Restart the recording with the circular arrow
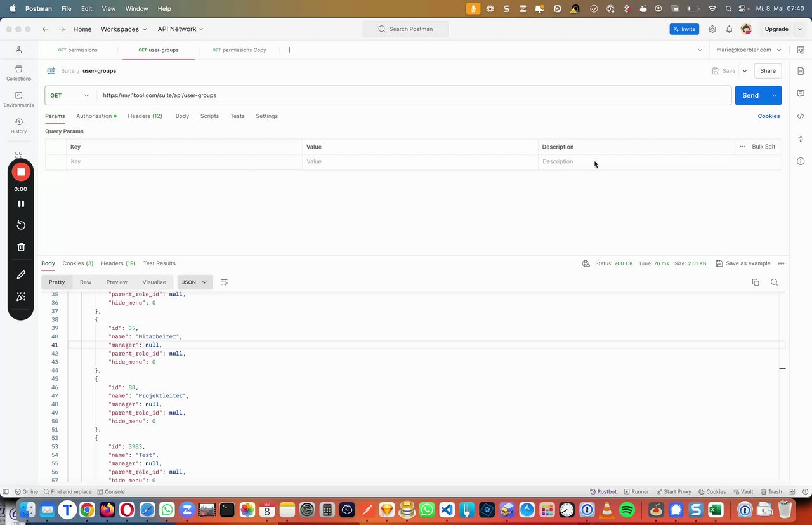This screenshot has height=525, width=812. pos(21,225)
